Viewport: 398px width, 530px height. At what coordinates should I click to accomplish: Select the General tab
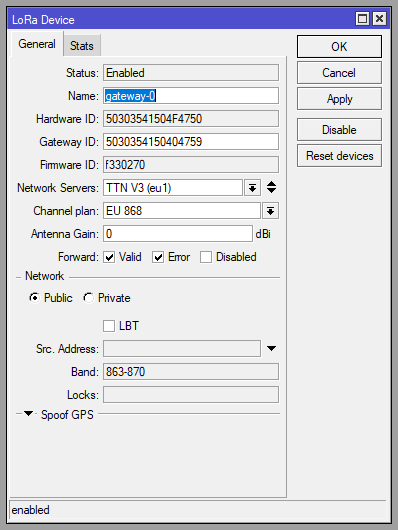coord(37,44)
